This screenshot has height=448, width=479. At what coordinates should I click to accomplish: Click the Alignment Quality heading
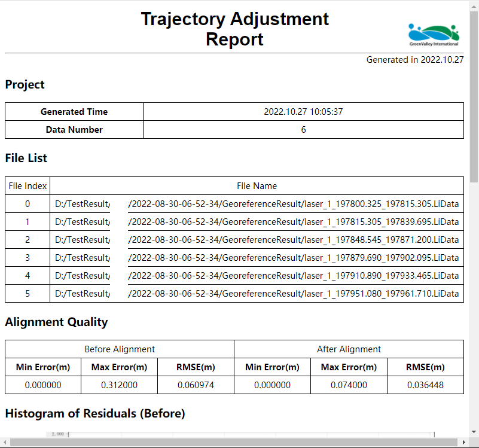pyautogui.click(x=57, y=322)
